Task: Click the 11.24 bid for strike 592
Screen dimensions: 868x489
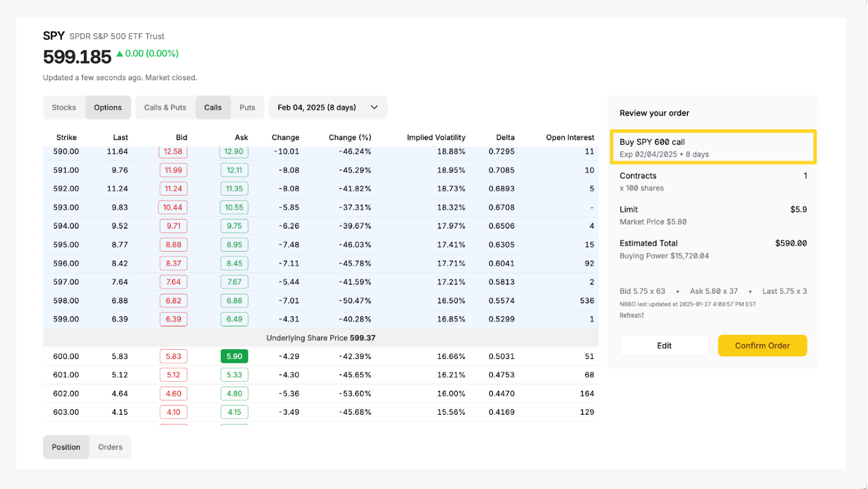Action: [x=174, y=189]
